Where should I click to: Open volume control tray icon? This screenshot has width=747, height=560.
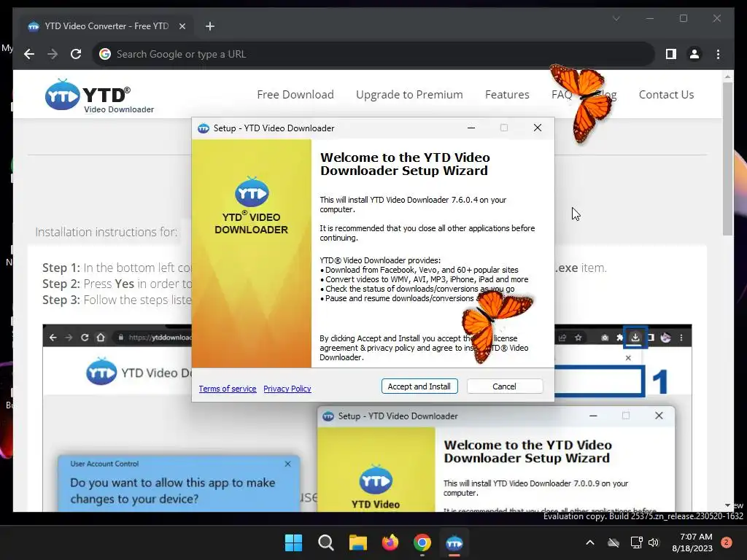[x=654, y=542]
